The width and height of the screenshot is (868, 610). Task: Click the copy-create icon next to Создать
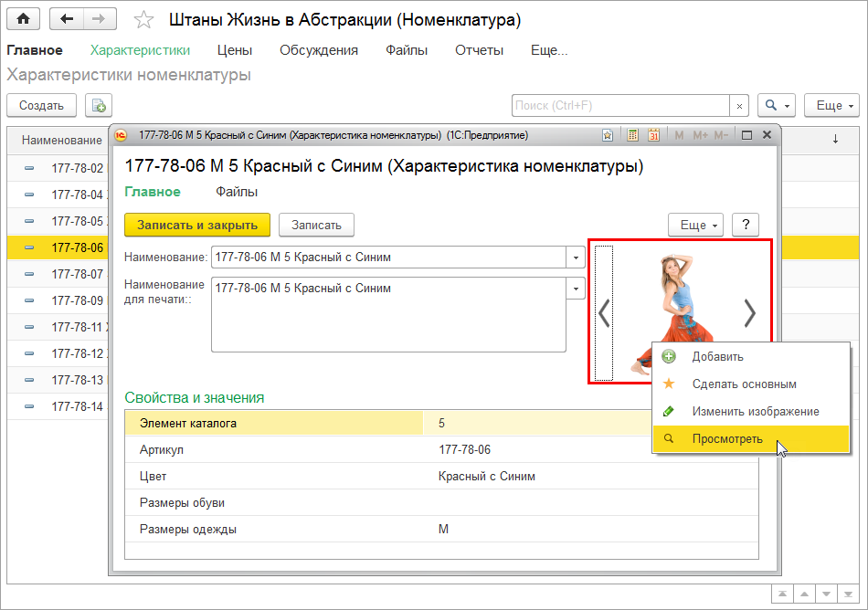(x=98, y=105)
